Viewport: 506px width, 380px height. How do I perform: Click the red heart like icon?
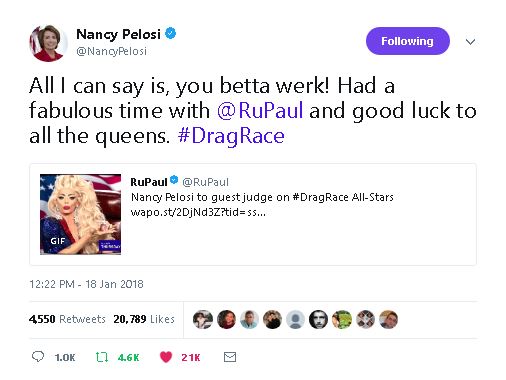[x=166, y=357]
